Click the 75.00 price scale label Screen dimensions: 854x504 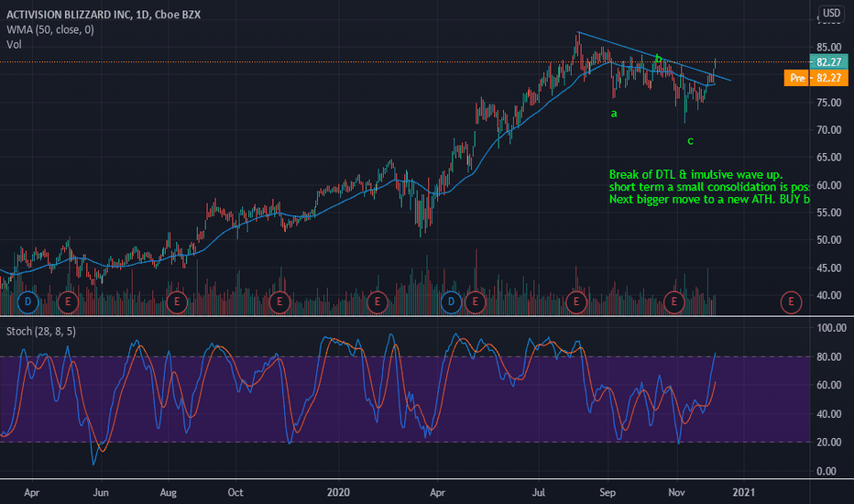tap(829, 103)
